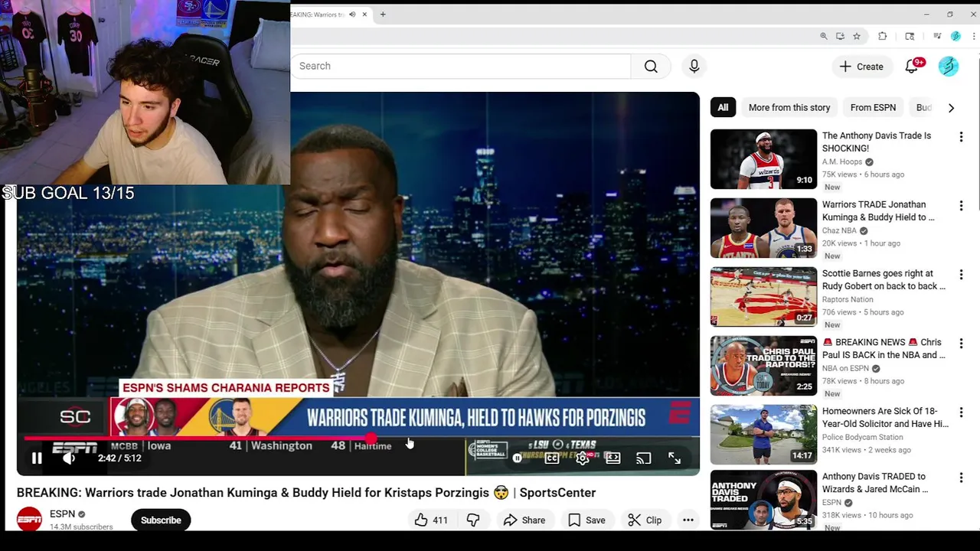Open the notifications bell
Viewport: 980px width, 551px height.
click(x=912, y=67)
